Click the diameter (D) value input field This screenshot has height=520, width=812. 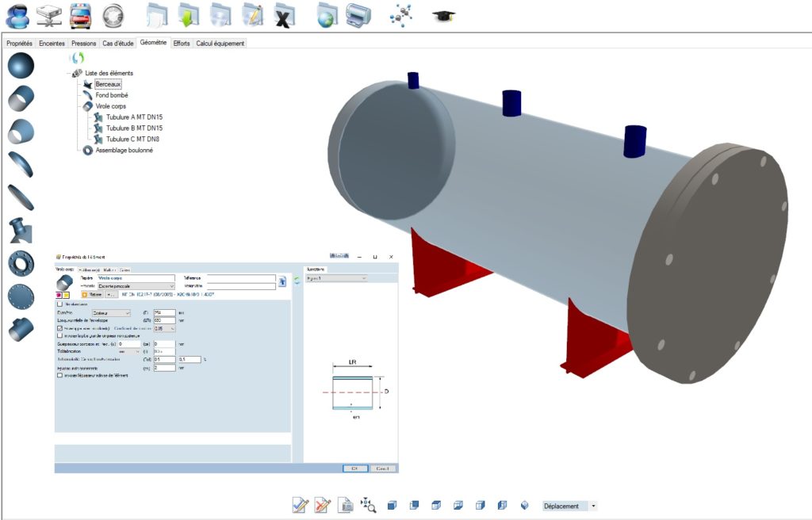point(165,313)
